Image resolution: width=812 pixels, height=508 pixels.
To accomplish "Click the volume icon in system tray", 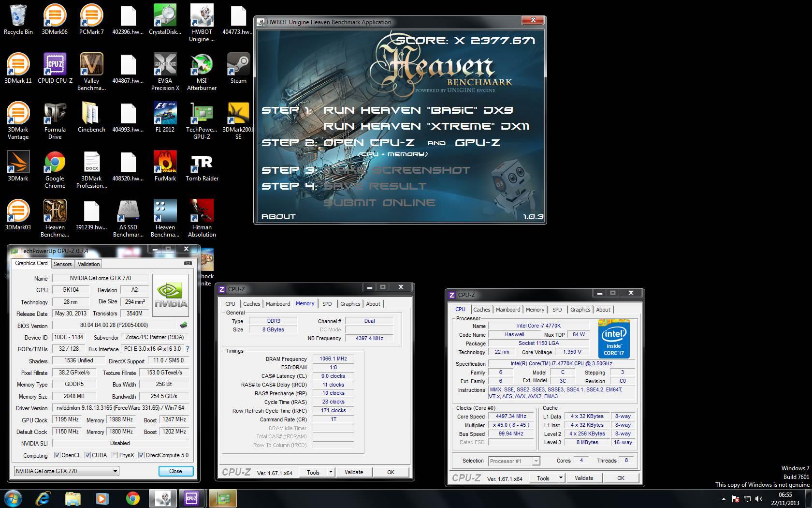I will [760, 498].
